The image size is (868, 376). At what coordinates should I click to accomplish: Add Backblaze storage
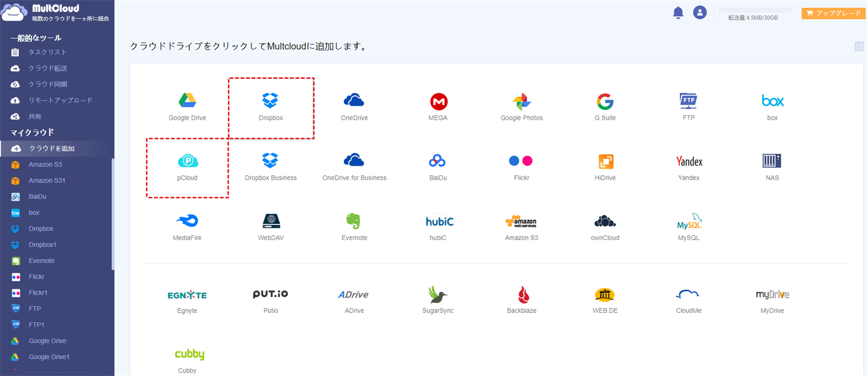(521, 300)
